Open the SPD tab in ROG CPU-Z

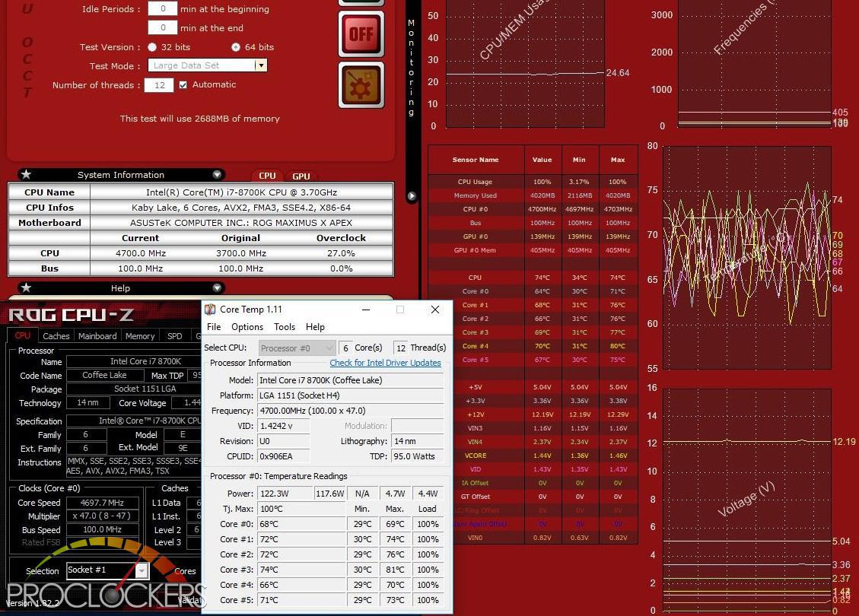(175, 336)
